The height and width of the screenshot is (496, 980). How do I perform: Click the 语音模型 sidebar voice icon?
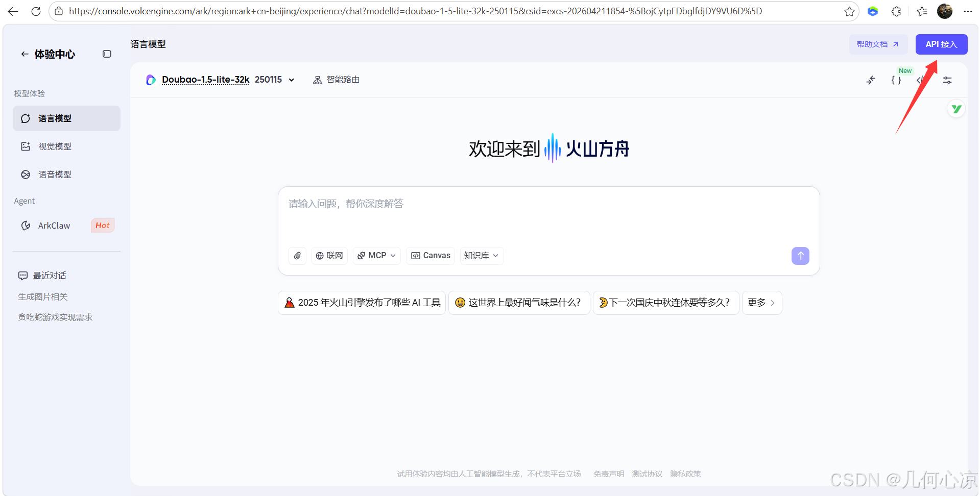click(26, 175)
